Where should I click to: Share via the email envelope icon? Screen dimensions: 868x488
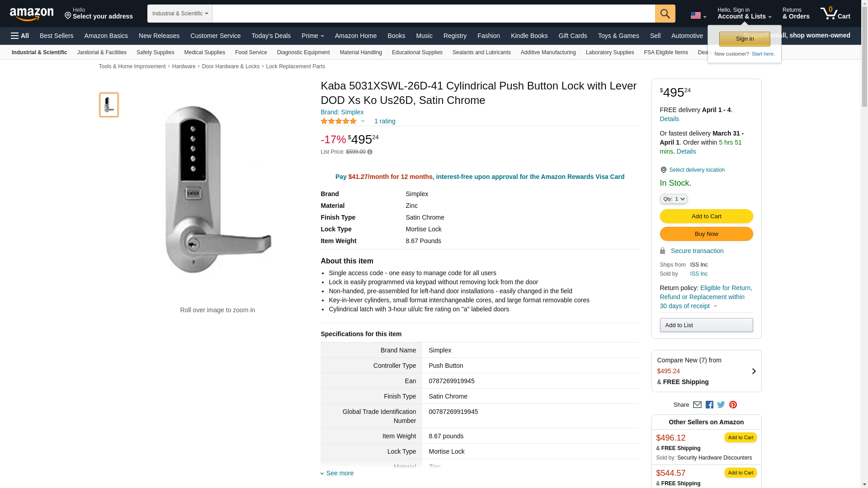tap(697, 405)
